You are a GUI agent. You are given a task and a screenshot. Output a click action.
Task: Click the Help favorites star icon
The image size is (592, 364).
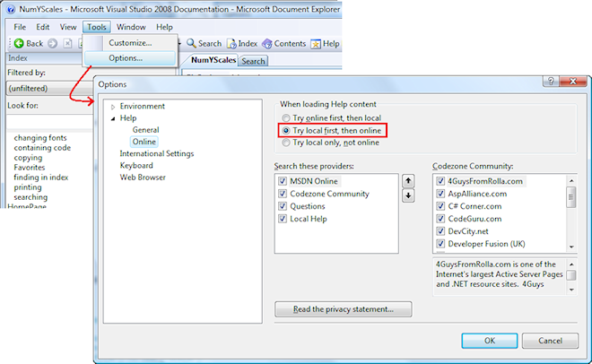click(317, 43)
